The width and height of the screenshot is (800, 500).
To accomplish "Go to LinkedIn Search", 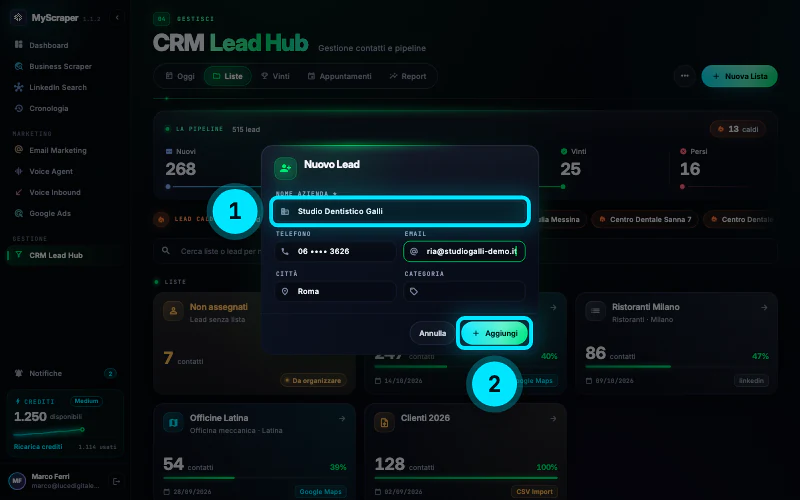I will click(58, 87).
